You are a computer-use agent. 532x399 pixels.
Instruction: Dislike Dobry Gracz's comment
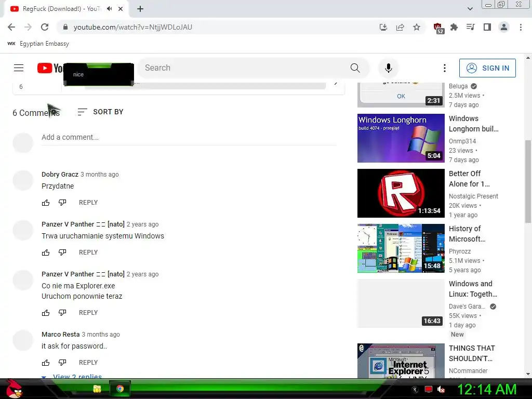62,203
